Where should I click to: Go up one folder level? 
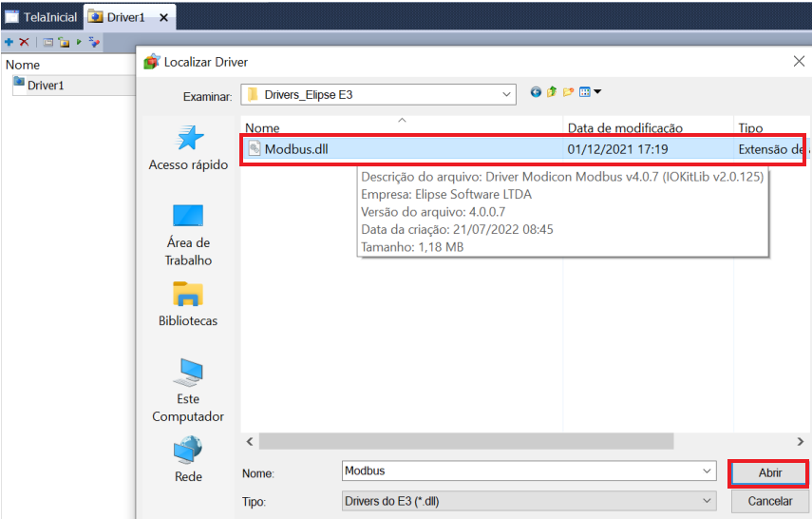coord(551,92)
